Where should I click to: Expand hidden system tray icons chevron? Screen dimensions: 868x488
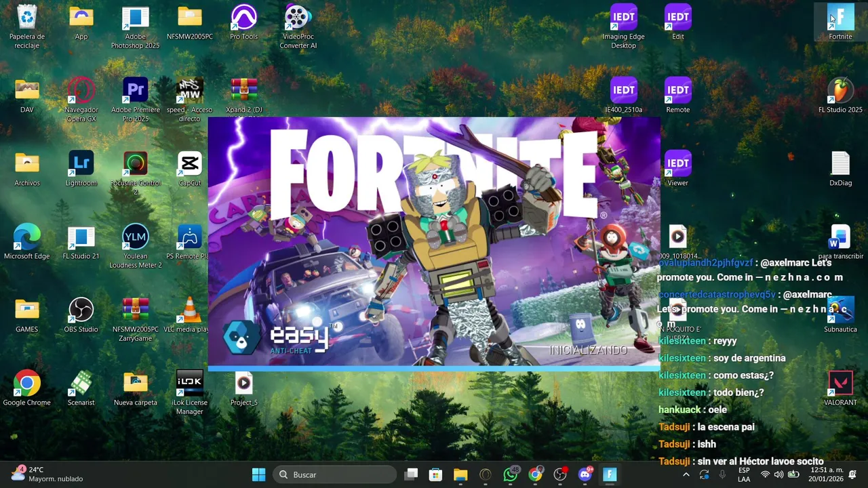[686, 474]
